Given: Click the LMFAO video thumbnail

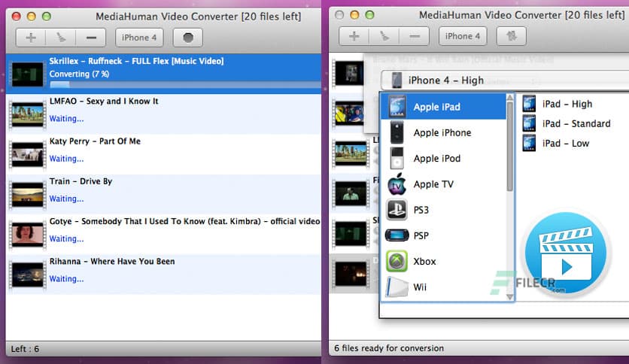Looking at the screenshot, I should click(x=28, y=114).
